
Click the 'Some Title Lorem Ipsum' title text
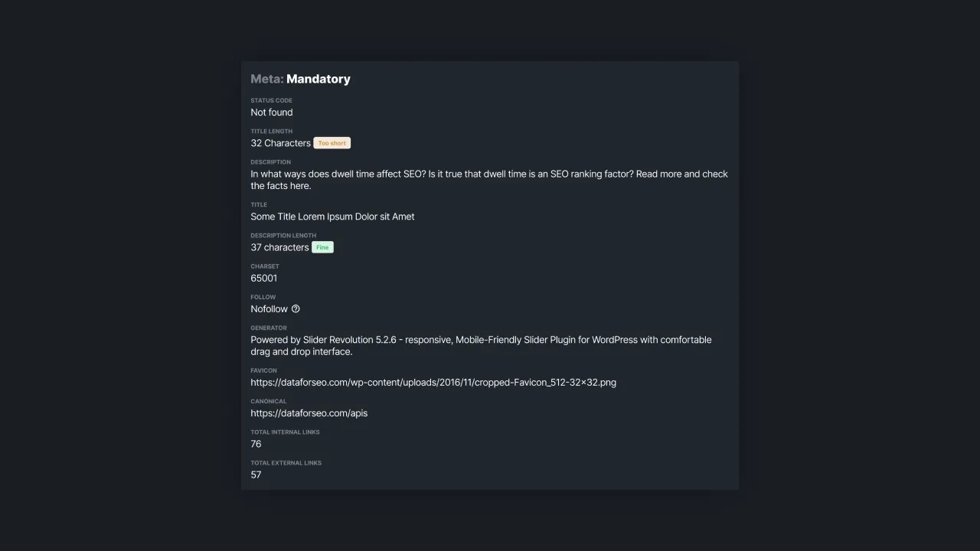332,217
